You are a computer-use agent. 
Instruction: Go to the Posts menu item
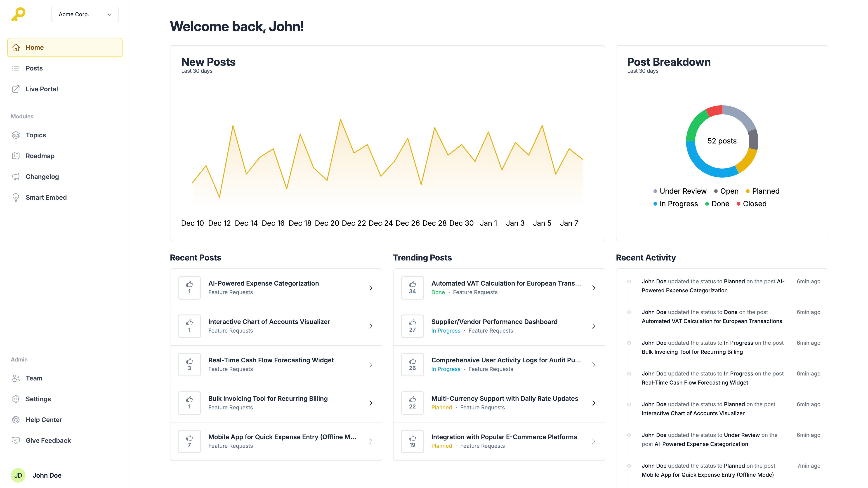point(34,68)
